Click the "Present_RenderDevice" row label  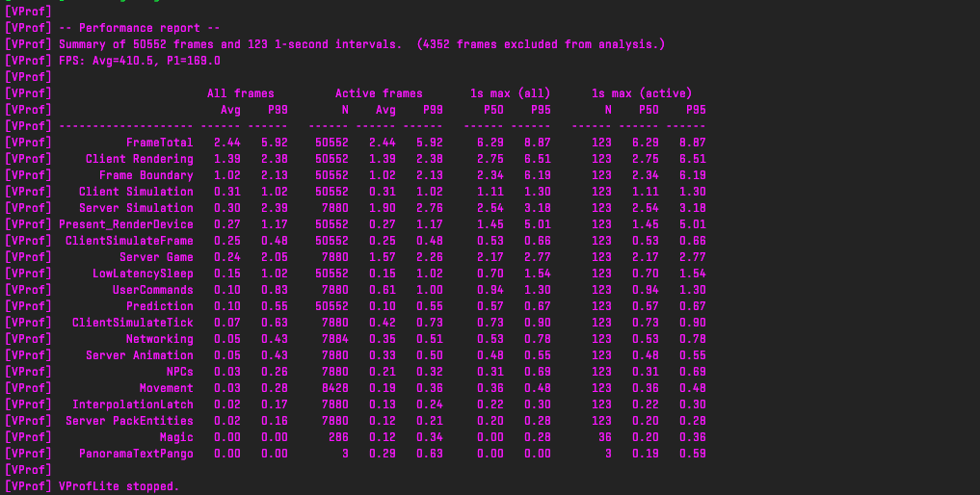pos(126,223)
